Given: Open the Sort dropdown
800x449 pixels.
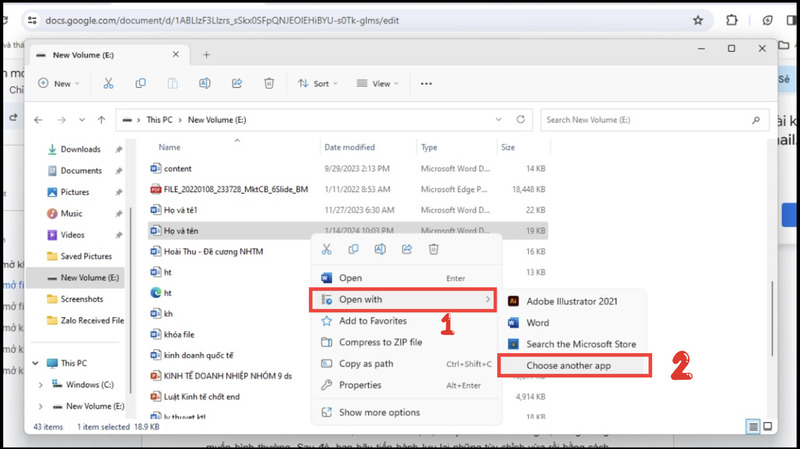Looking at the screenshot, I should click(317, 83).
